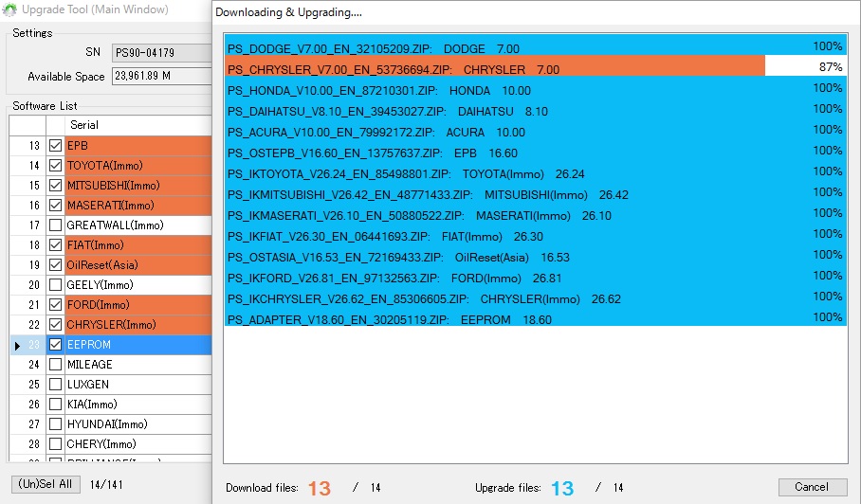
Task: Check the CHERY(Immo) checkbox
Action: pyautogui.click(x=55, y=443)
